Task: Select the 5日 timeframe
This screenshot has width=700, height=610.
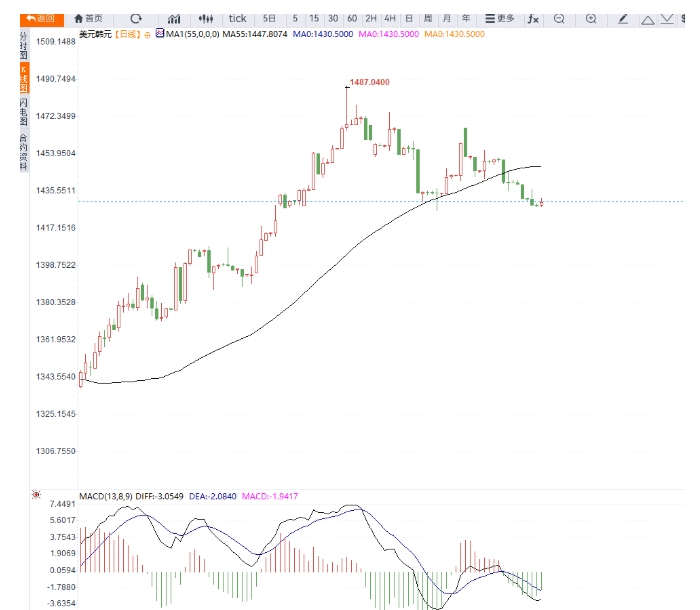Action: (x=270, y=18)
